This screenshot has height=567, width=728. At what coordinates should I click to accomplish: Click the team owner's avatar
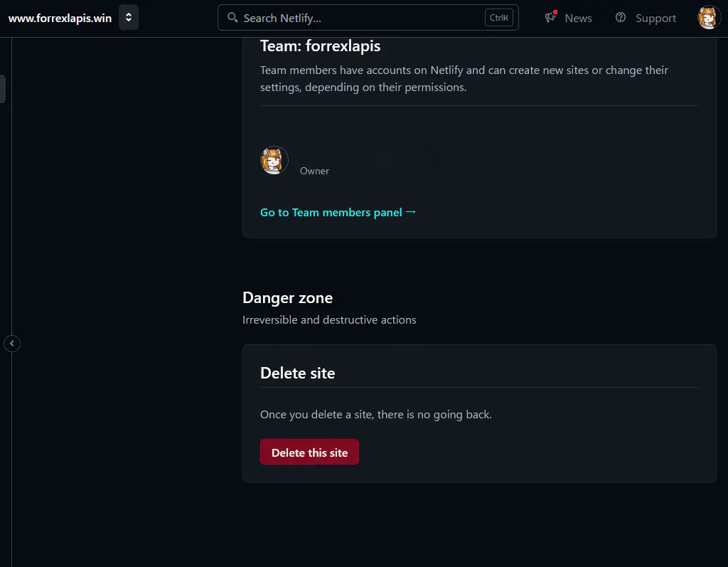274,161
